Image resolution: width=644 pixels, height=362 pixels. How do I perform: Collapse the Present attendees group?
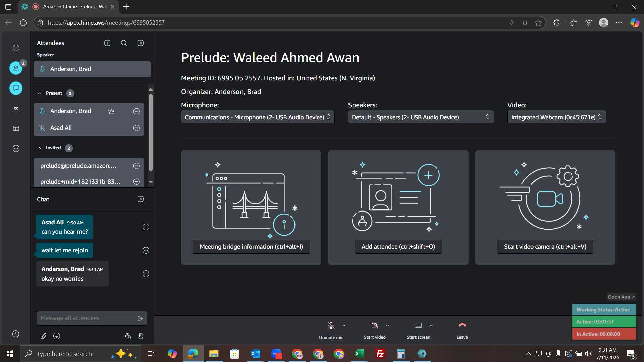click(x=40, y=93)
